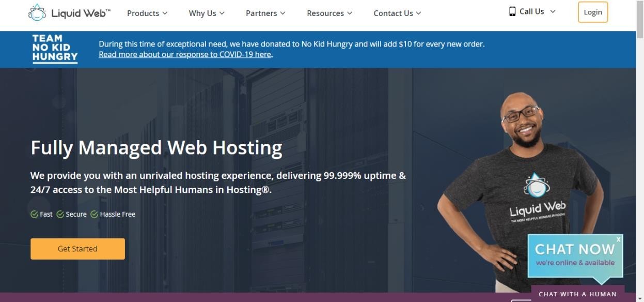Close the Chat Now popup
Screen dimensions: 644x302
coord(618,239)
